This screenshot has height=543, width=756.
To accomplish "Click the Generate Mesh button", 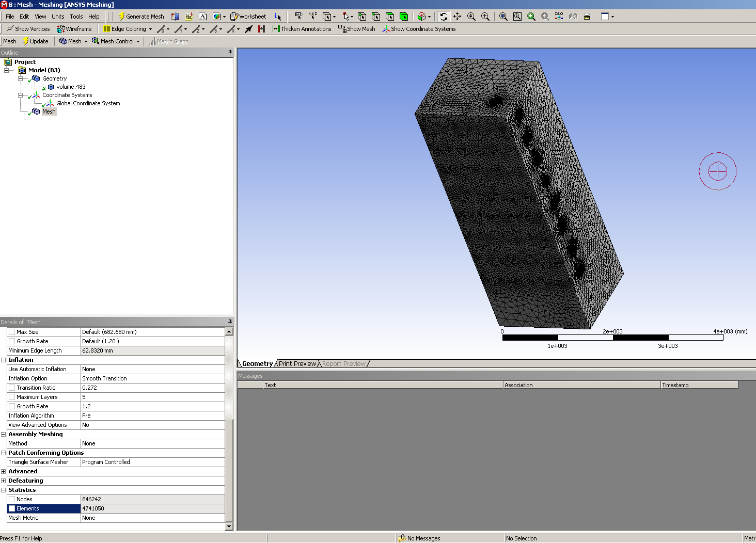I will pyautogui.click(x=141, y=17).
